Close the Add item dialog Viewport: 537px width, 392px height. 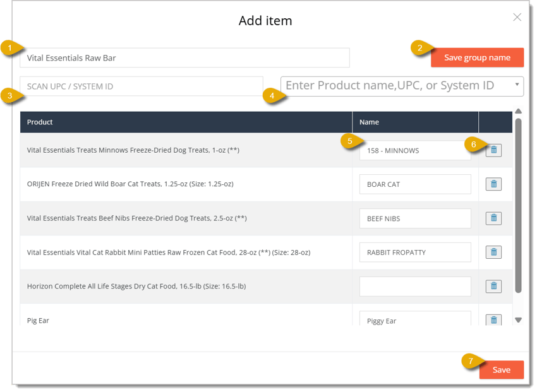pyautogui.click(x=517, y=17)
